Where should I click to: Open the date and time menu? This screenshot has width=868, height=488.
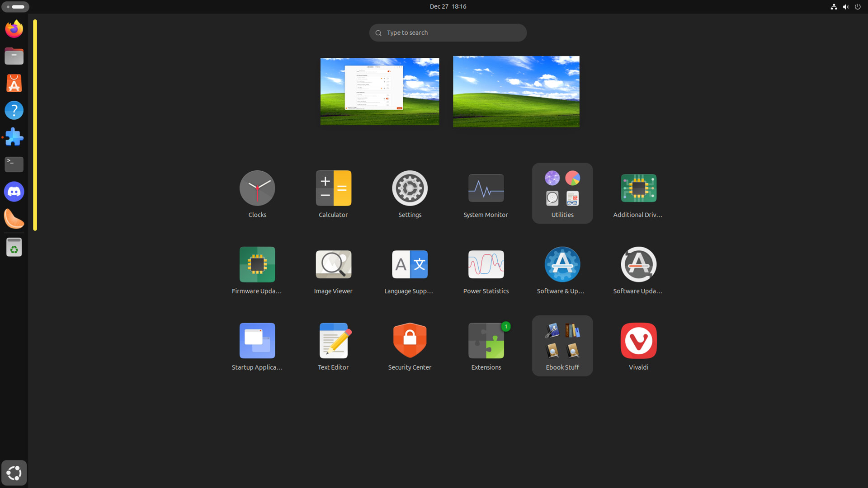[x=448, y=7]
